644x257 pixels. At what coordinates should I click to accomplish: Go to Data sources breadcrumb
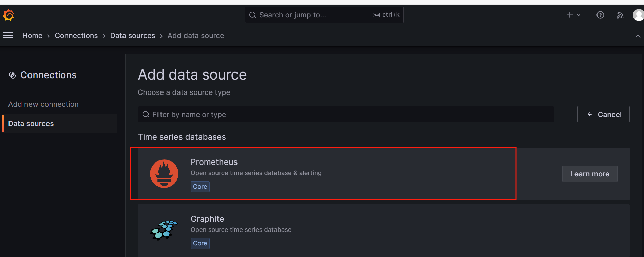tap(133, 36)
